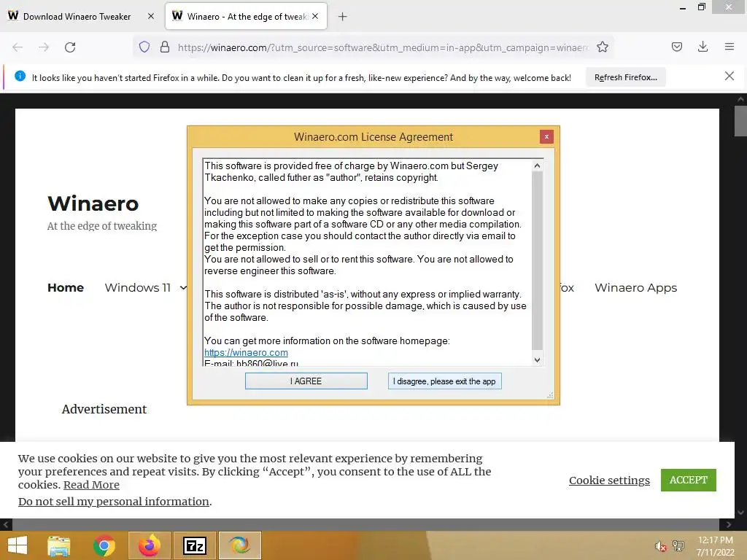
Task: Switch to Winaero Tweaker taskbar icon
Action: tap(239, 545)
